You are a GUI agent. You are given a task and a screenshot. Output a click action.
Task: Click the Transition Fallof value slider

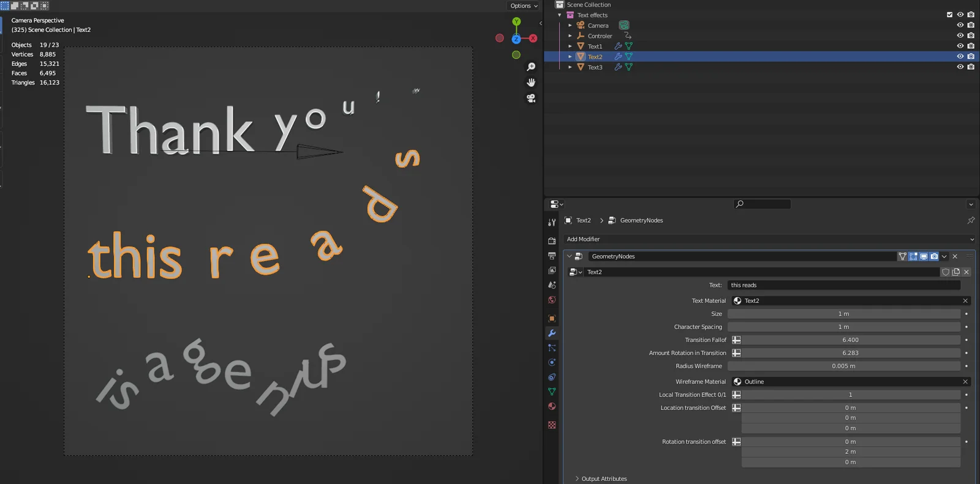tap(851, 340)
